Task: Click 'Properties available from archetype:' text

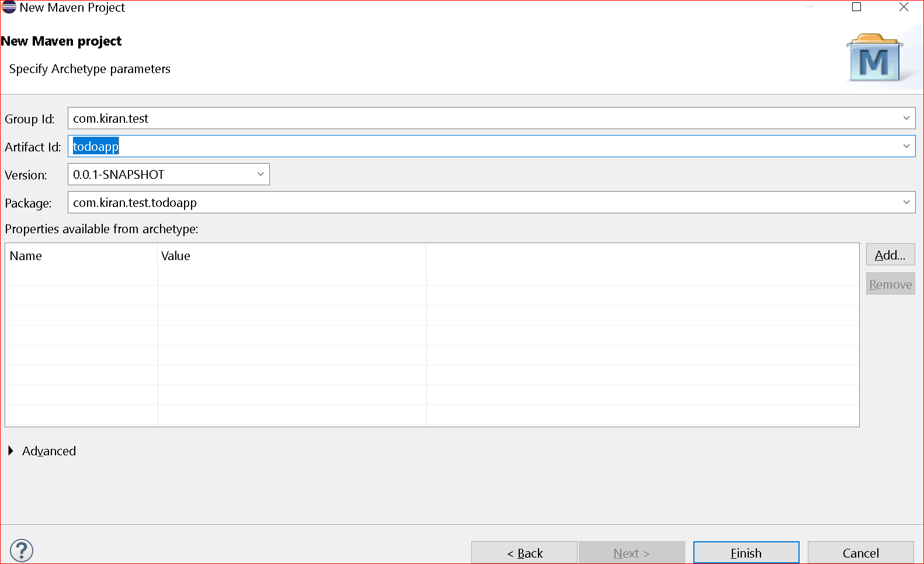Action: pyautogui.click(x=102, y=229)
